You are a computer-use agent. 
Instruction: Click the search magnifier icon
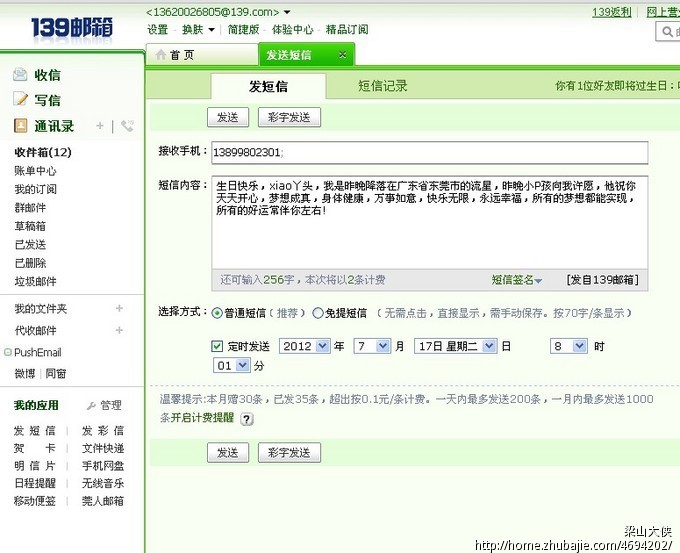pyautogui.click(x=667, y=31)
